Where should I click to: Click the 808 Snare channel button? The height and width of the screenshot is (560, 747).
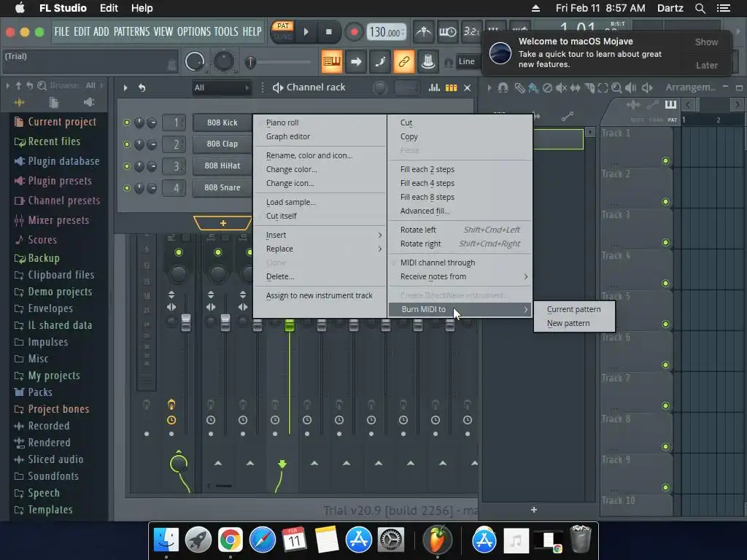coord(222,187)
